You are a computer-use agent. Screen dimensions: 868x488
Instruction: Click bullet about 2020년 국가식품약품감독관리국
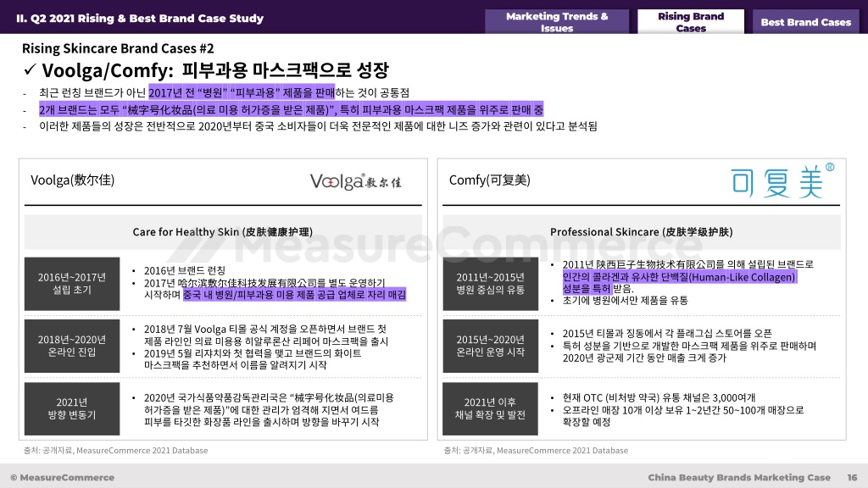pos(269,409)
